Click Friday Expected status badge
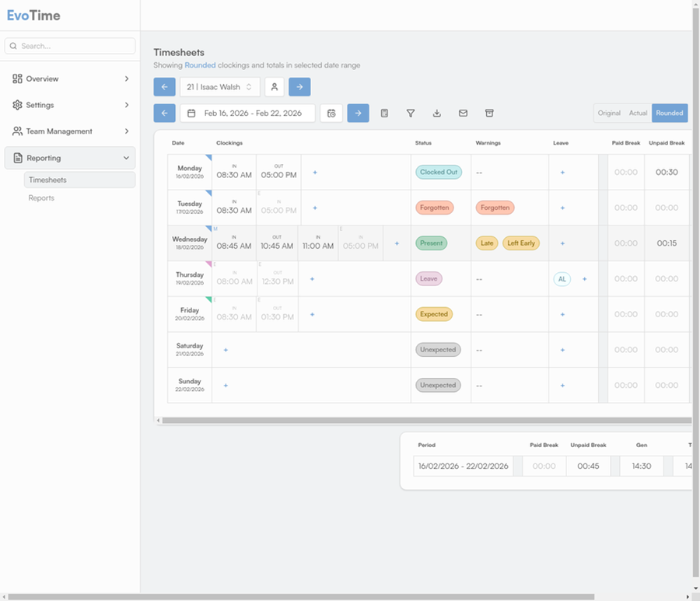This screenshot has width=700, height=601. (434, 314)
